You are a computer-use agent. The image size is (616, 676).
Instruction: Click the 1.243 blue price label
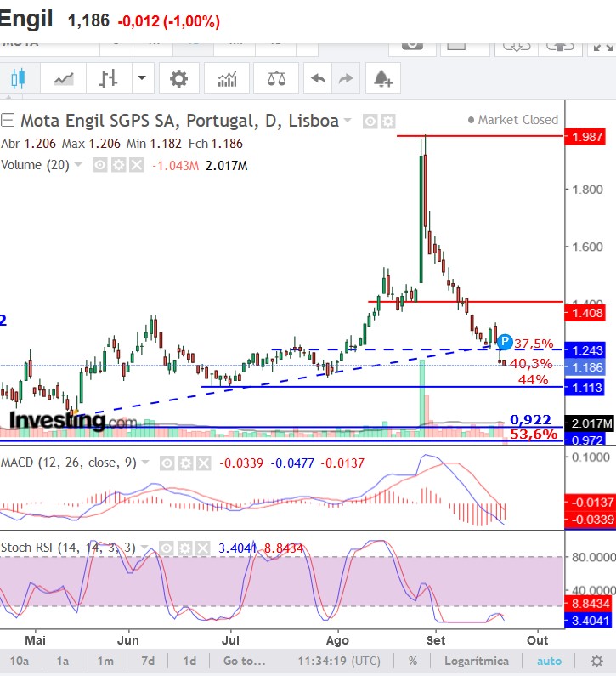point(585,349)
